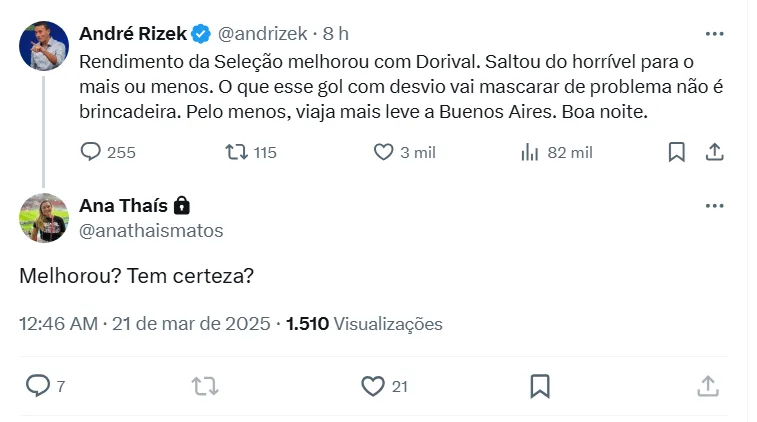
Task: Open Ana Thaís's profile picture
Action: coord(44,218)
